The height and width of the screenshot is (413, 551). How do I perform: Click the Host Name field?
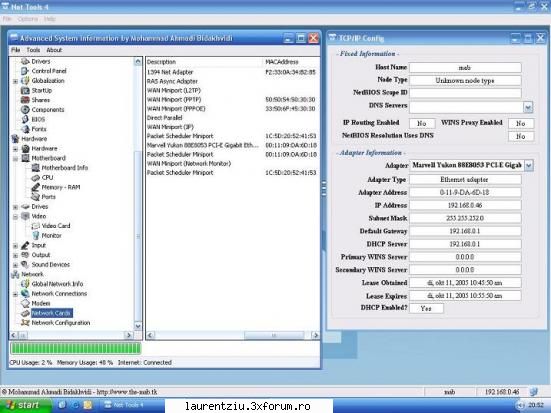(465, 67)
